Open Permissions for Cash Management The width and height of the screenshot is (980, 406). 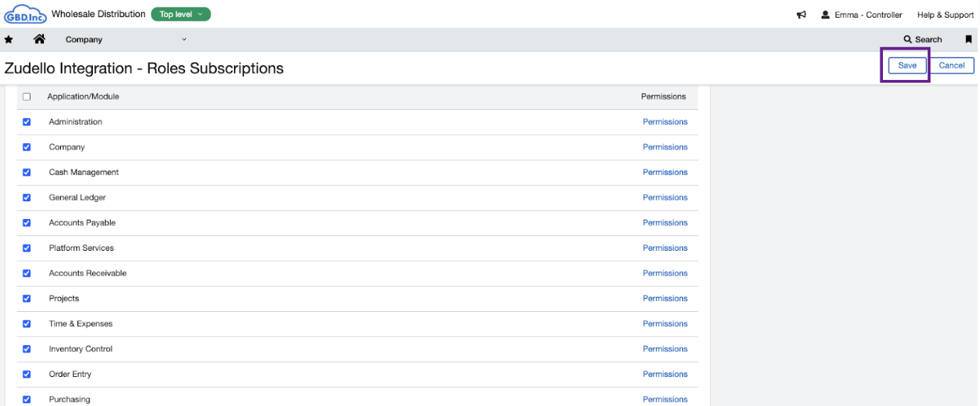[664, 172]
